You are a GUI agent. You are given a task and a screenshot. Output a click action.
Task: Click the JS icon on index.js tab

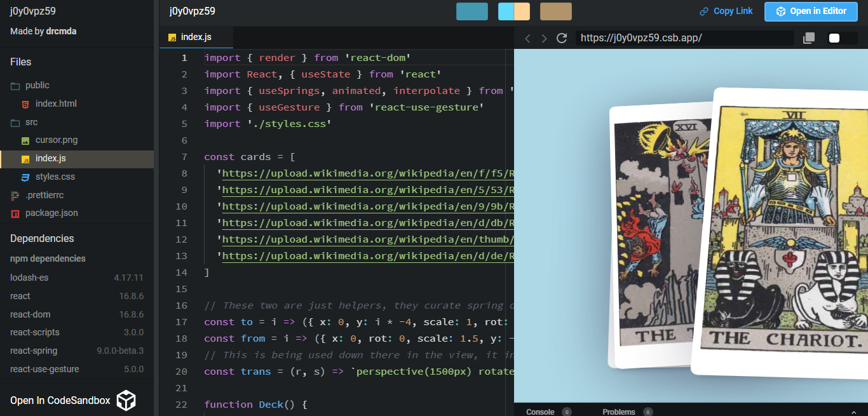172,37
